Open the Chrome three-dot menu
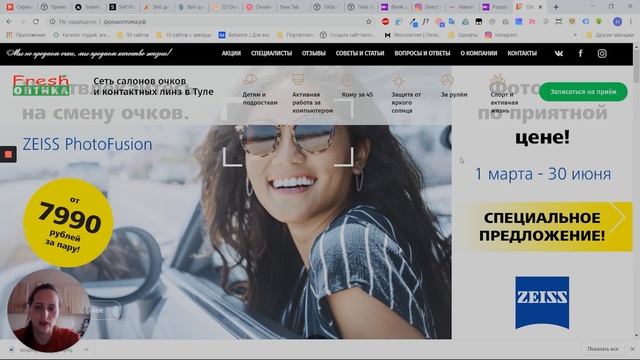 (631, 22)
